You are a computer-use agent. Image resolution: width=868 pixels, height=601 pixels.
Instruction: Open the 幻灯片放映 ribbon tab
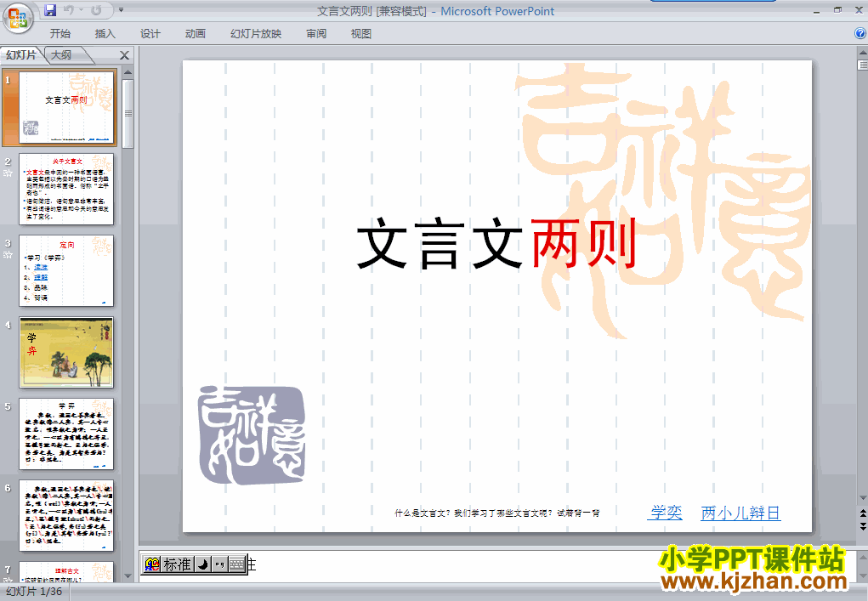(x=256, y=34)
